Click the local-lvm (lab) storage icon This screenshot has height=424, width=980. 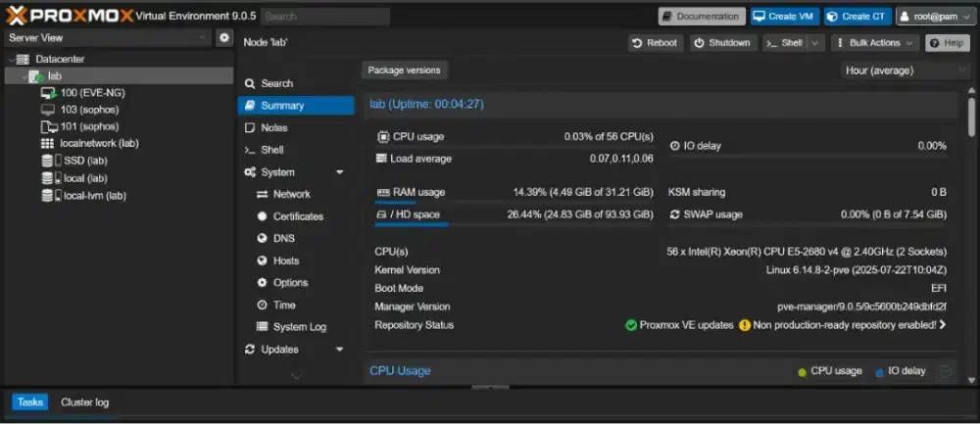pos(51,196)
